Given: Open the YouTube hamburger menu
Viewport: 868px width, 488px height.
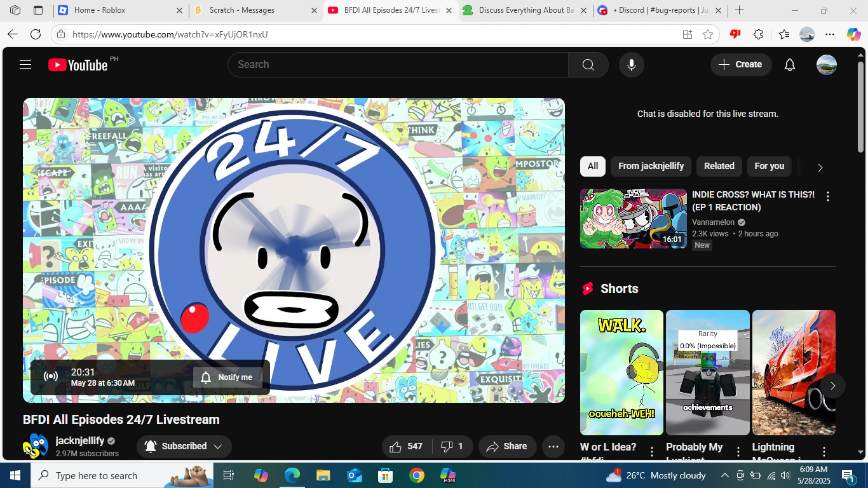Looking at the screenshot, I should (x=25, y=64).
